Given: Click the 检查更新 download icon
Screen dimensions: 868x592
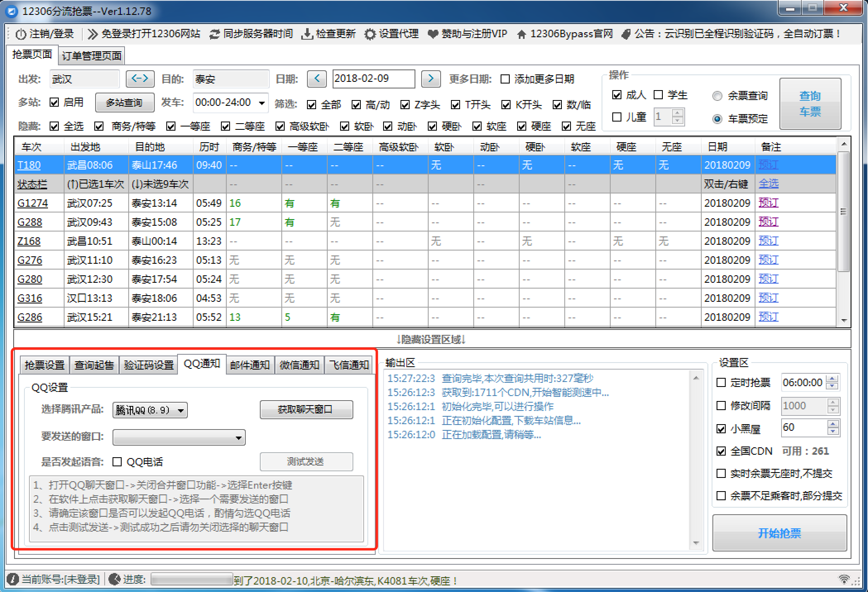Looking at the screenshot, I should (307, 34).
